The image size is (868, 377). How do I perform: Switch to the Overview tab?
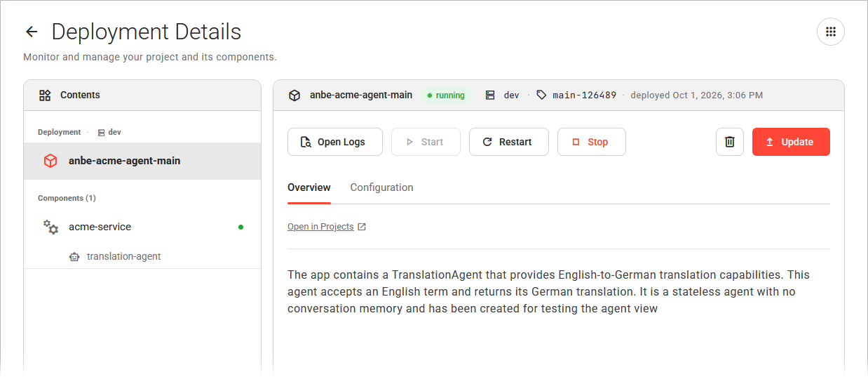coord(309,187)
